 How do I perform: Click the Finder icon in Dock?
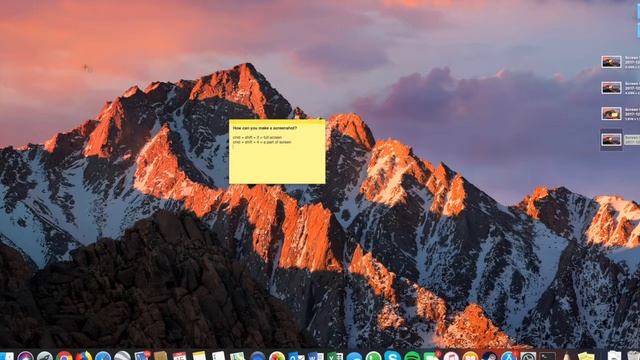click(7, 356)
